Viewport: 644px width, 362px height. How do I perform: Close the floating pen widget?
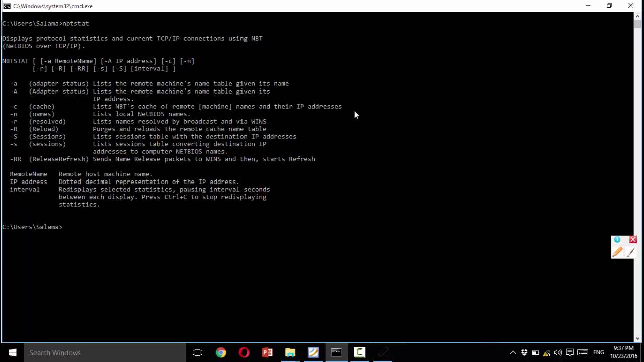point(633,240)
